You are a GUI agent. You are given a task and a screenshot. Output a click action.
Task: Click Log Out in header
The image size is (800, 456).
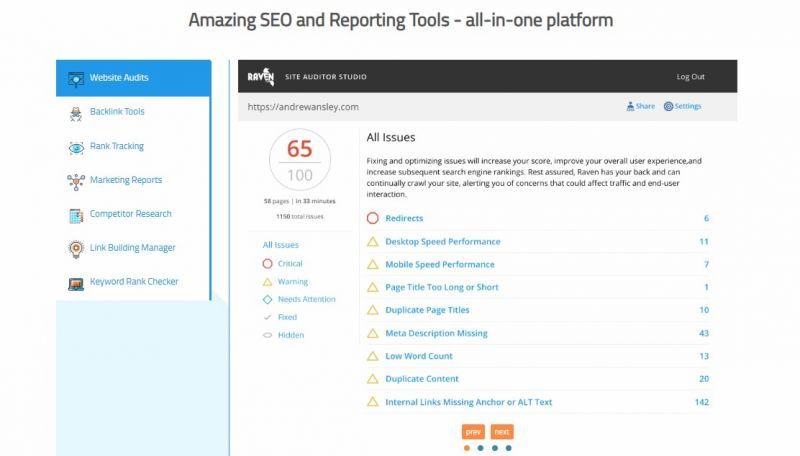click(690, 77)
